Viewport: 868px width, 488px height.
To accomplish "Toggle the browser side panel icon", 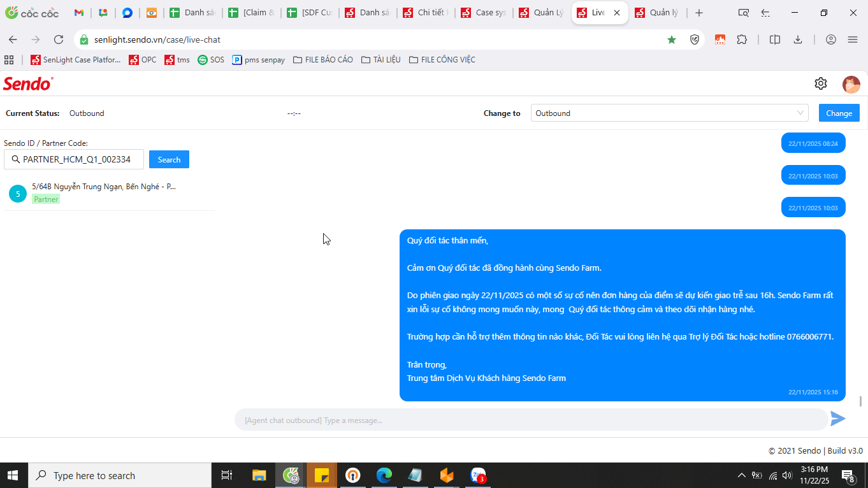I will pos(775,39).
